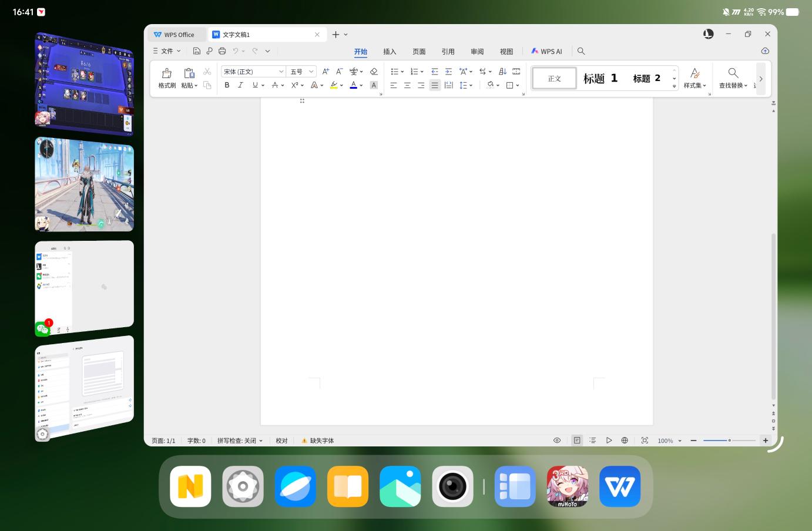Click the font color red A swatch
The width and height of the screenshot is (812, 531).
coord(353,85)
